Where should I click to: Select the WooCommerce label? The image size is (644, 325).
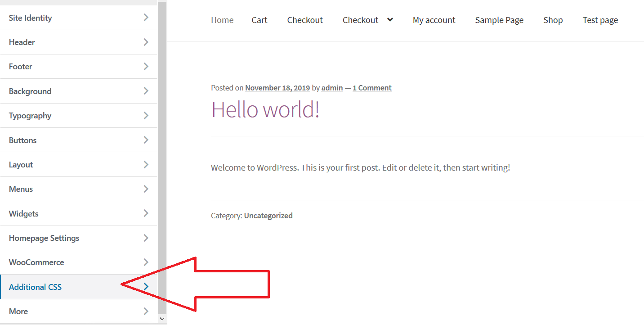[36, 262]
